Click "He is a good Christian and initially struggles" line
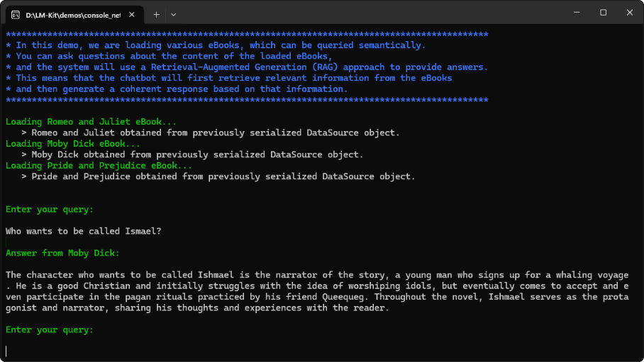Viewport: 644px width, 362px height. tap(317, 286)
